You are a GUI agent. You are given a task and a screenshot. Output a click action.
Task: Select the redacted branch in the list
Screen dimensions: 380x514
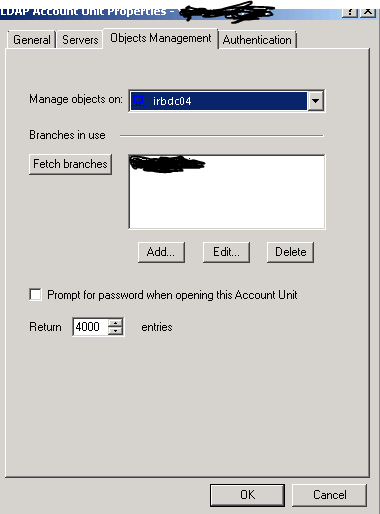click(167, 164)
